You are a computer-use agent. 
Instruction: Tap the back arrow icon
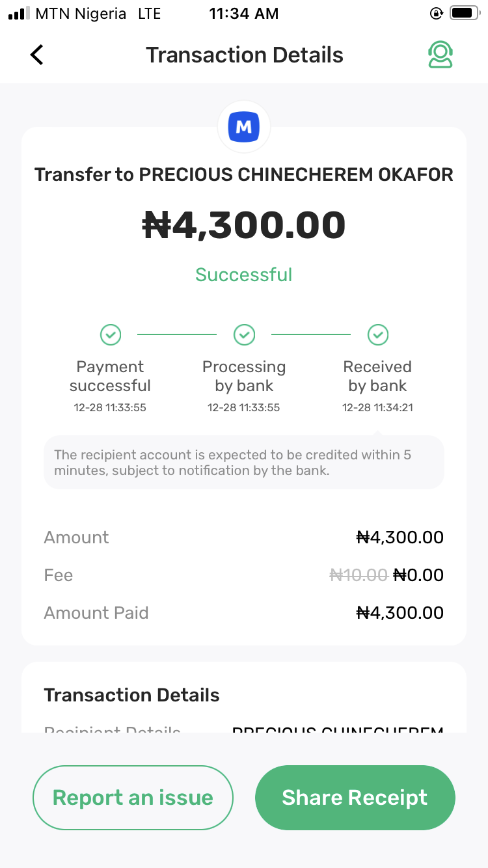(37, 55)
